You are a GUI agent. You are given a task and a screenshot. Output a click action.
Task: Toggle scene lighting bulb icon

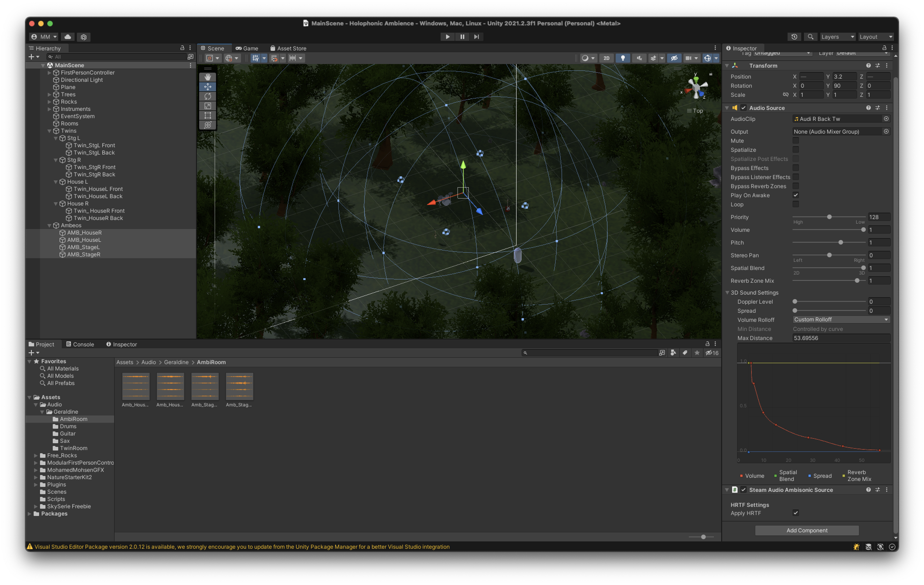(x=622, y=58)
